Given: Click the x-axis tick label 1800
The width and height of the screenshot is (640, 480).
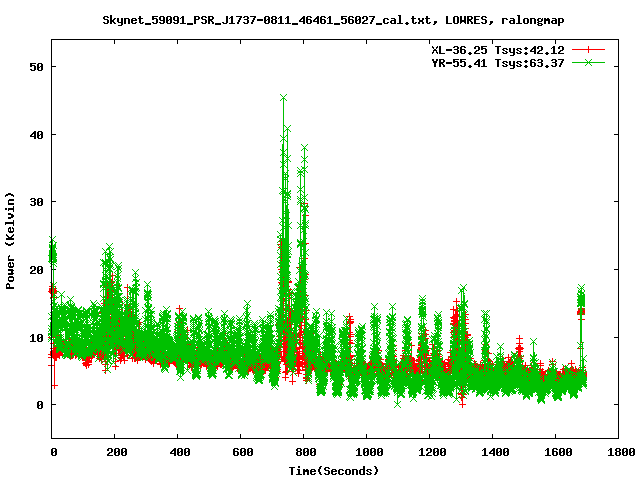Looking at the screenshot, I should [x=621, y=452].
